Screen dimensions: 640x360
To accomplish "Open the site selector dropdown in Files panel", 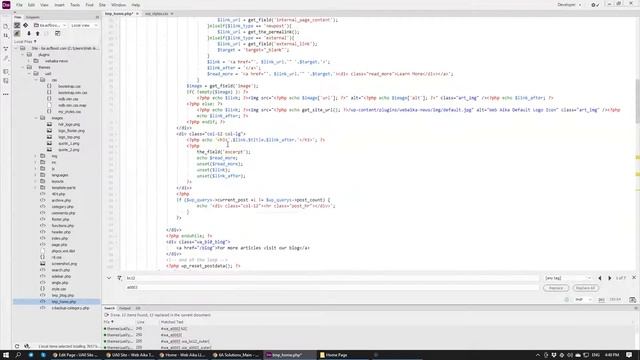I will 50,25.
